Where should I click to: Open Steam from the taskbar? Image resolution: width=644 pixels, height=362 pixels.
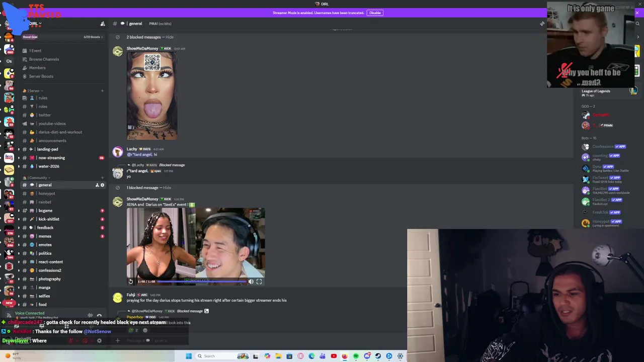pyautogui.click(x=378, y=356)
